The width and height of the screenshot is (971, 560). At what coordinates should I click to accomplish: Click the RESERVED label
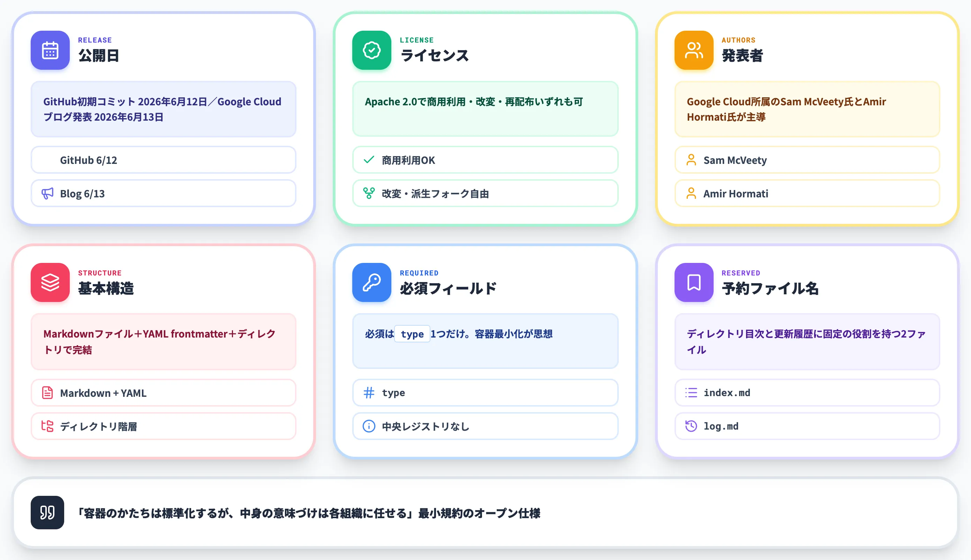point(740,273)
